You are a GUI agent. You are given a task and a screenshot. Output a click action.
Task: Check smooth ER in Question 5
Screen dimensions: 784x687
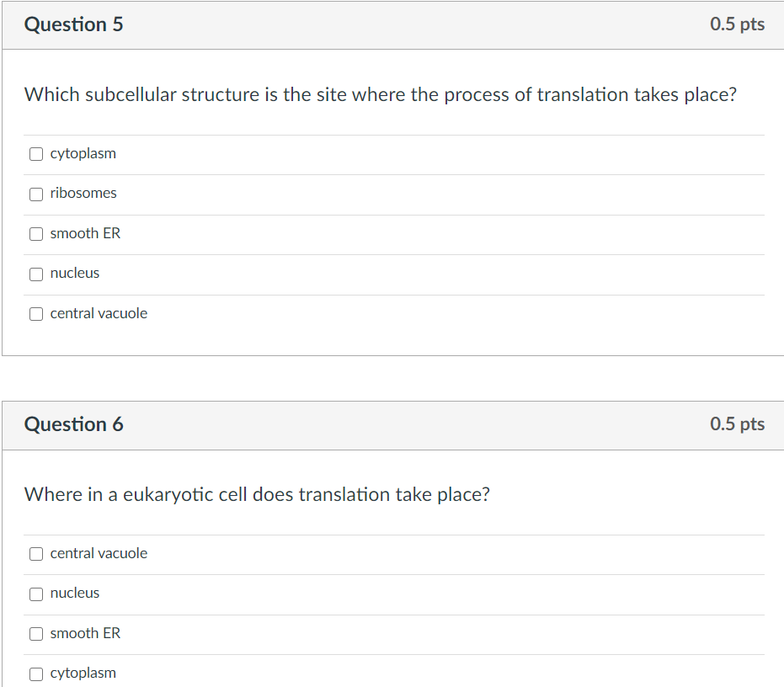point(36,233)
